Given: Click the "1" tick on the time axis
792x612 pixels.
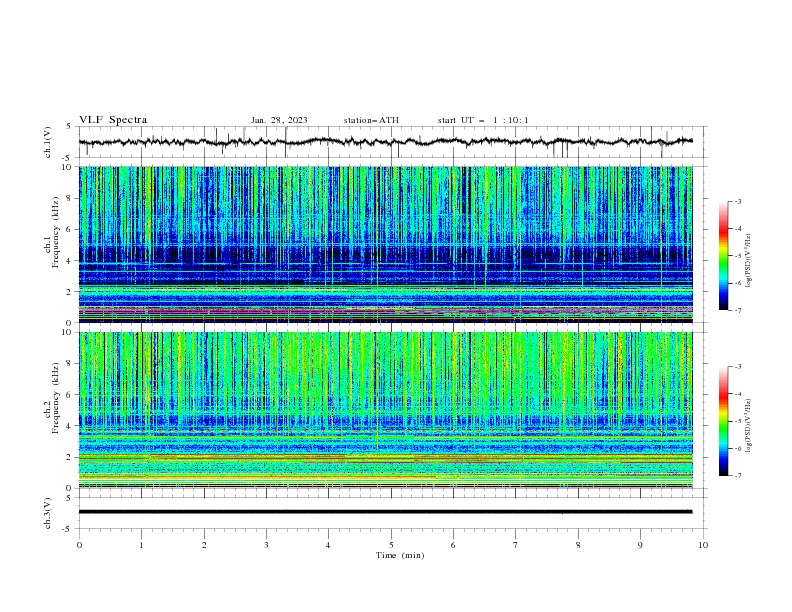Looking at the screenshot, I should tap(141, 545).
